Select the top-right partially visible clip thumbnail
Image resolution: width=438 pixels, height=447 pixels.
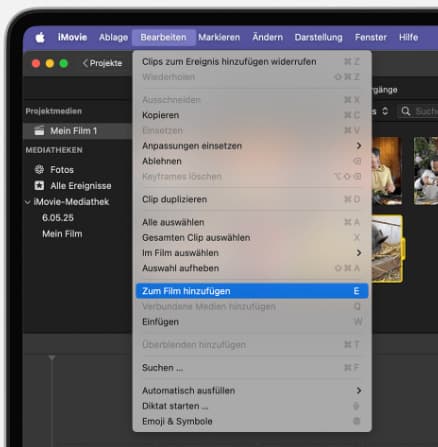pos(426,170)
